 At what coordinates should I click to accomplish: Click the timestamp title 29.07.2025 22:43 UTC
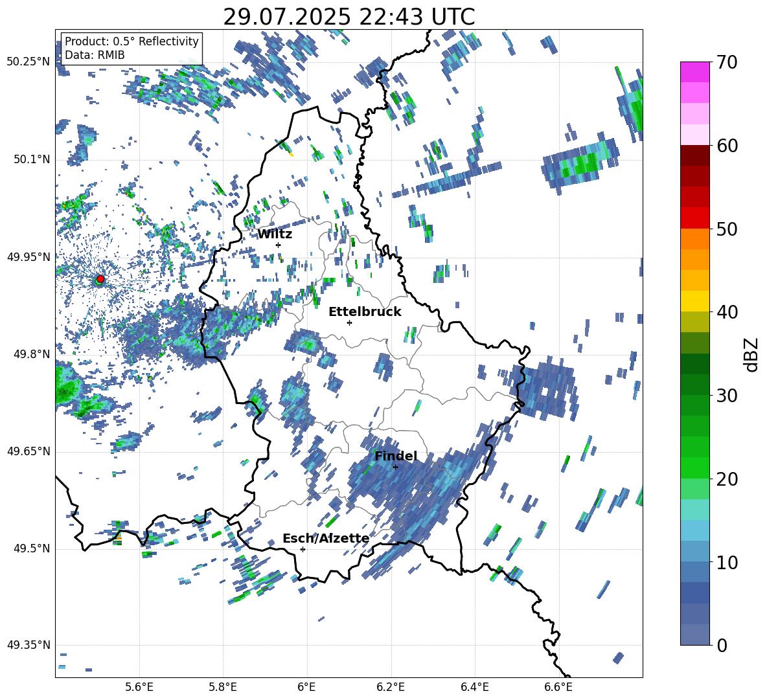[x=349, y=17]
